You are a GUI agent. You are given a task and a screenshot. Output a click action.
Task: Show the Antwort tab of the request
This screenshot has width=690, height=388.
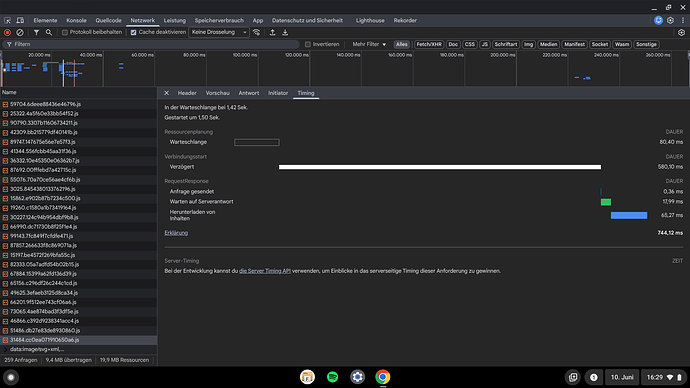click(x=249, y=93)
